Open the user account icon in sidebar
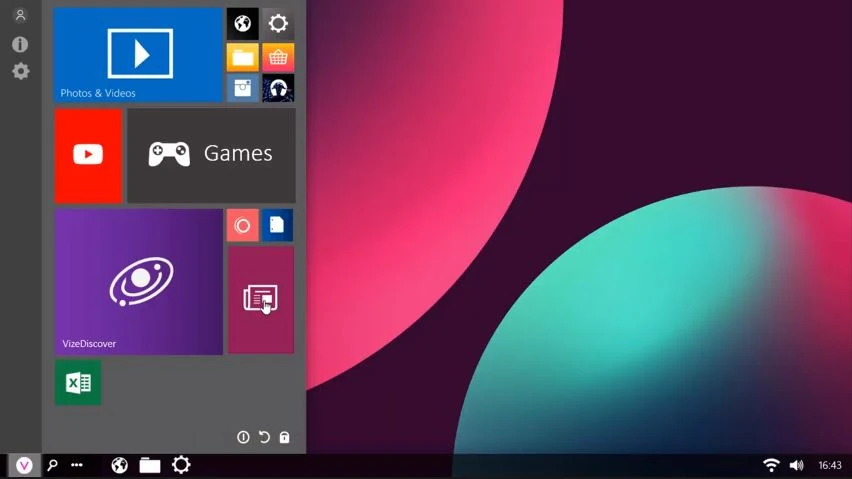This screenshot has height=479, width=852. pos(20,15)
